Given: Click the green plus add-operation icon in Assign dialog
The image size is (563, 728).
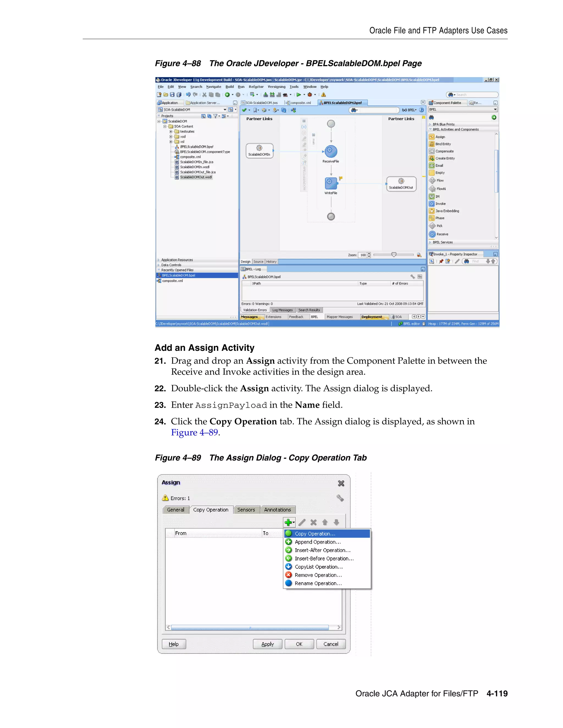Looking at the screenshot, I should 288,522.
